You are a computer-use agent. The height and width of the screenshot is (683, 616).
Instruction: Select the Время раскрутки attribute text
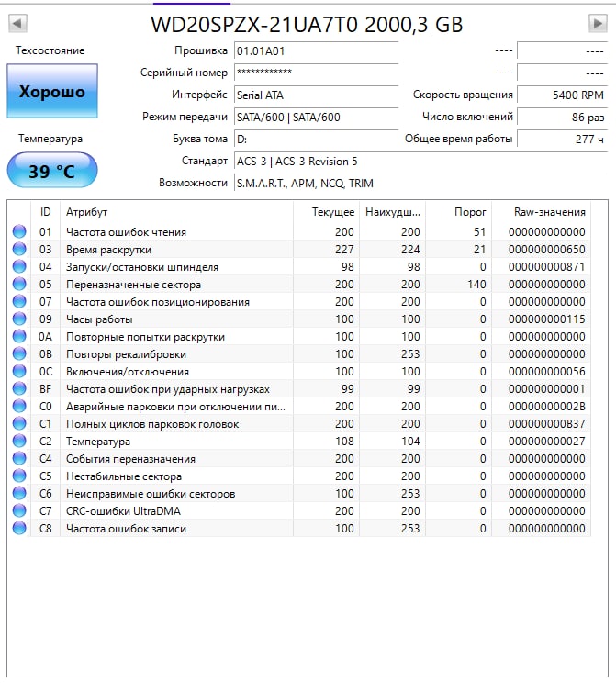pos(108,250)
